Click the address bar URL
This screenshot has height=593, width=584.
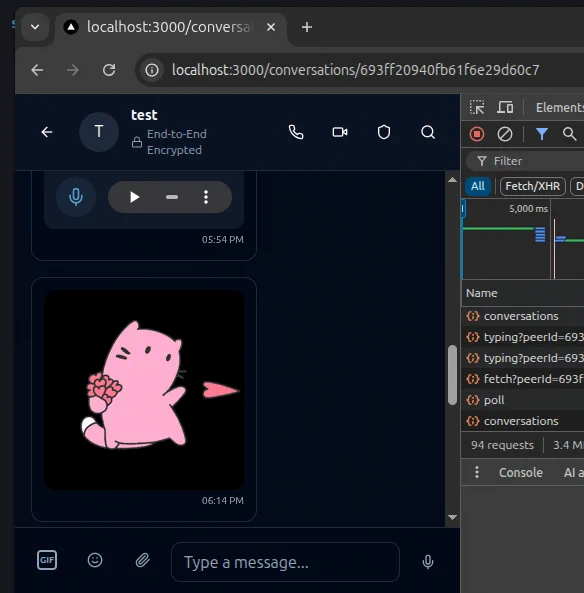coord(355,70)
